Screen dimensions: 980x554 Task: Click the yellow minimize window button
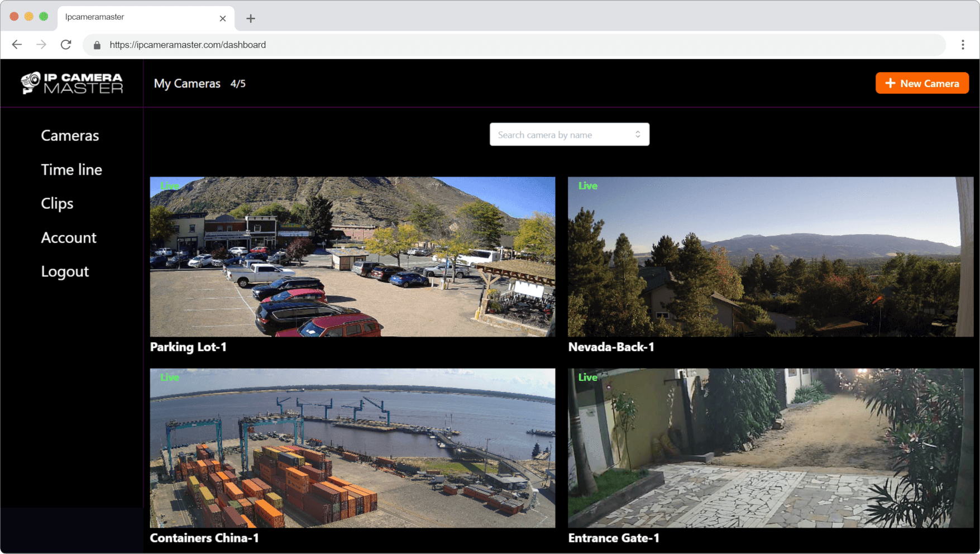28,16
